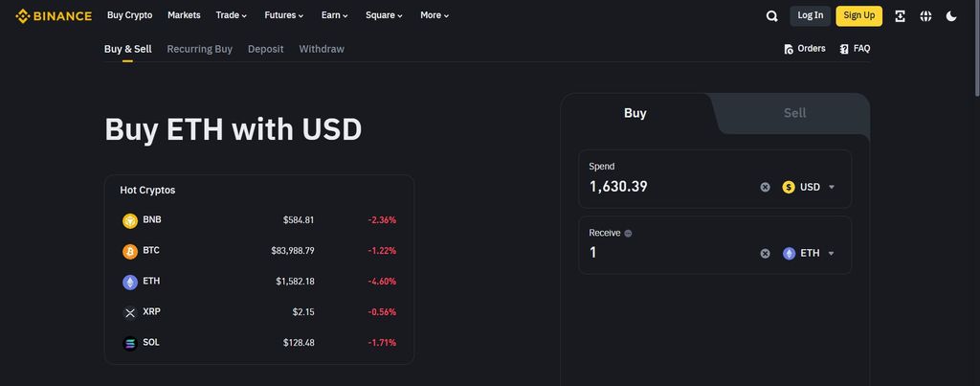
Task: Click the info icon beside Receive
Action: (x=628, y=234)
